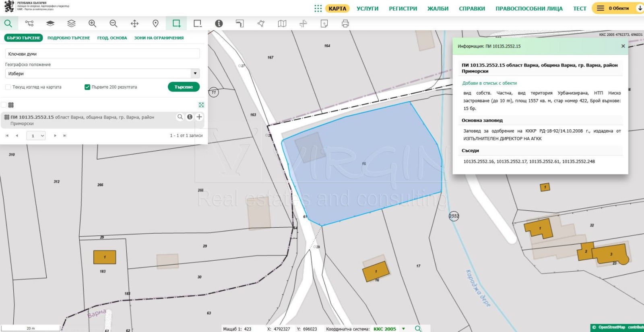
Task: Show info for parcel 10135.2552.15 result
Action: (190, 117)
